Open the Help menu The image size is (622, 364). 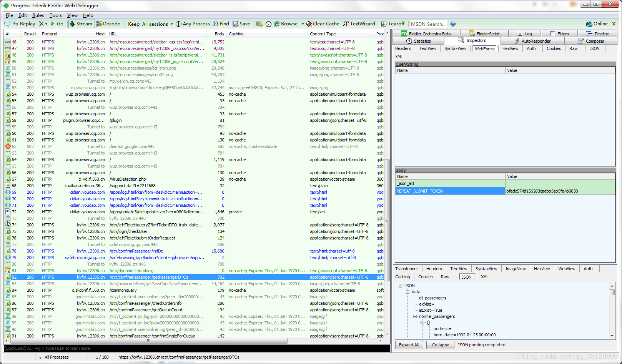coord(88,15)
